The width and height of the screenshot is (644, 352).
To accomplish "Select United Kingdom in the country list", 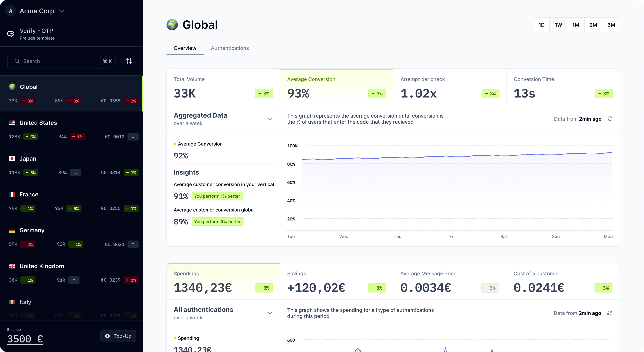I will coord(71,273).
